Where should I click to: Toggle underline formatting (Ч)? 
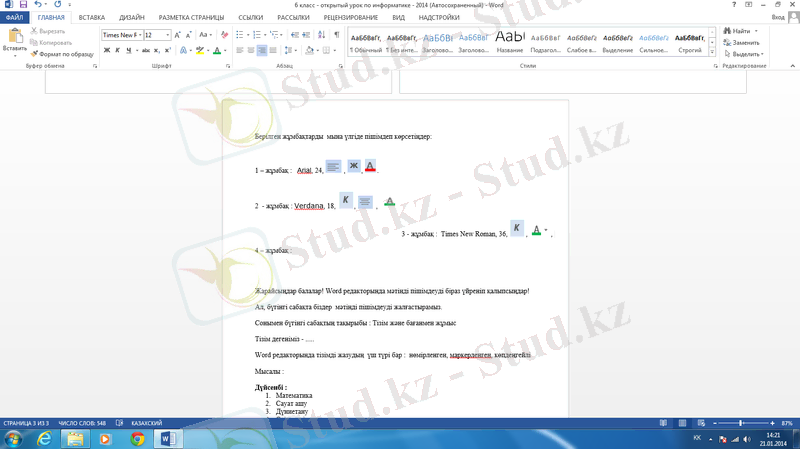pos(129,50)
